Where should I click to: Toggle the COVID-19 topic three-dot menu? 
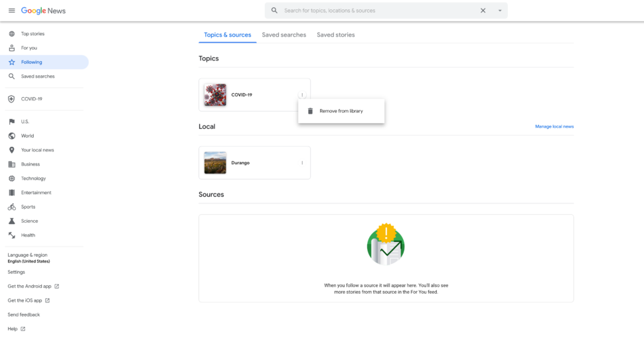(302, 95)
